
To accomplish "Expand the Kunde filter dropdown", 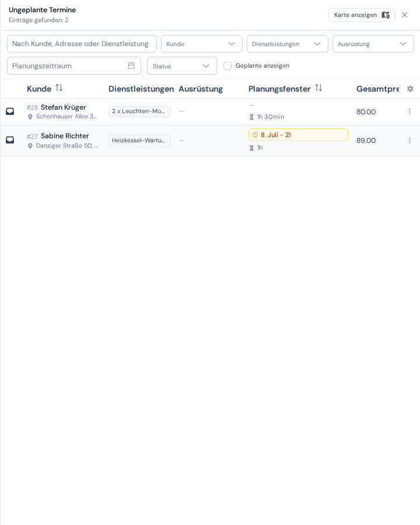I will pyautogui.click(x=202, y=44).
